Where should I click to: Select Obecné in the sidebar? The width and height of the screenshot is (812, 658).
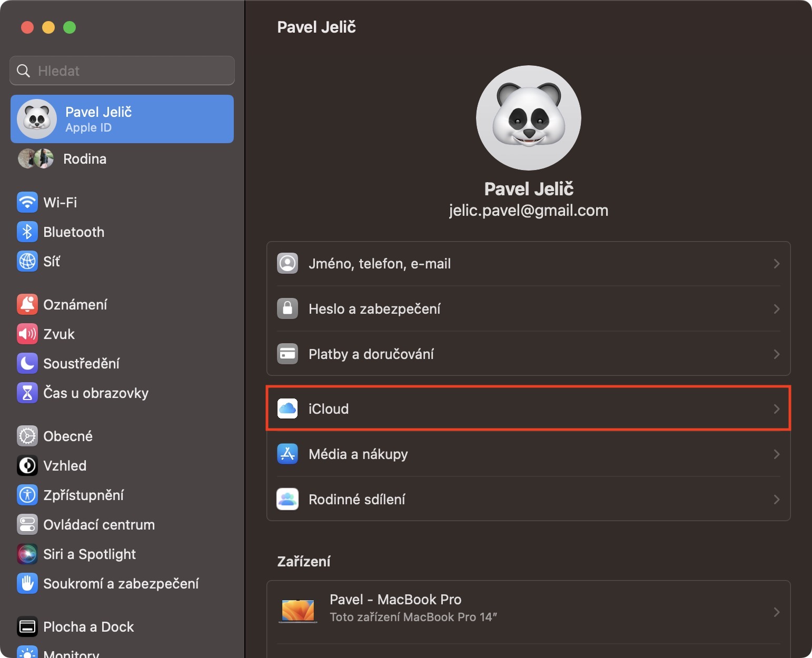(68, 436)
